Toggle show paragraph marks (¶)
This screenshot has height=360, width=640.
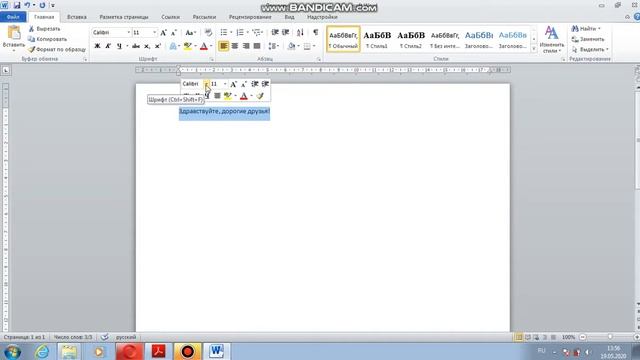[x=316, y=32]
